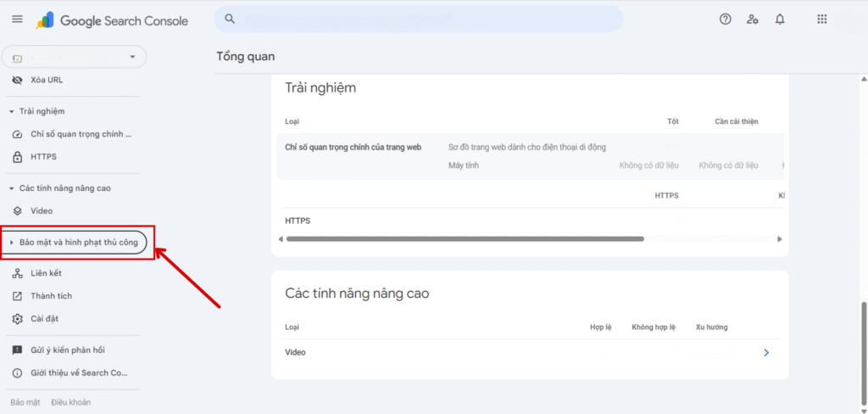Image resolution: width=868 pixels, height=414 pixels.
Task: Click the mobile row Sơ đồ trang web dành cho điện thoại di động
Action: pos(527,148)
